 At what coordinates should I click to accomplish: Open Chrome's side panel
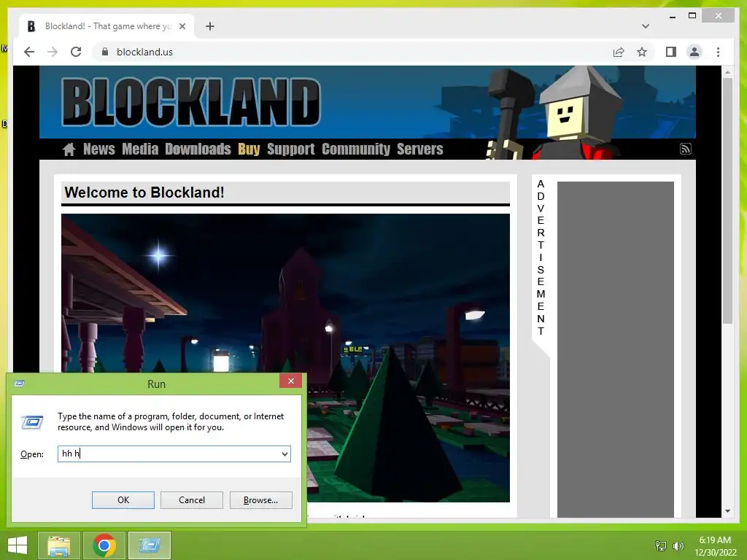(x=671, y=52)
